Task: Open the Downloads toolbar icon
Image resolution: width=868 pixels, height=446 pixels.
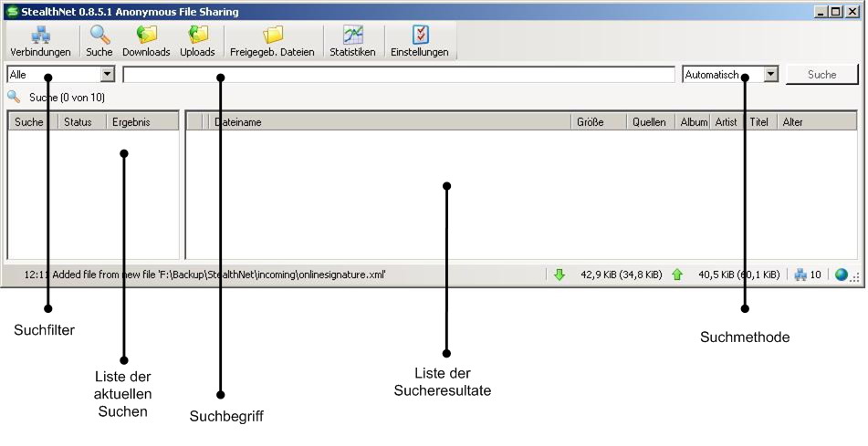Action: [146, 41]
